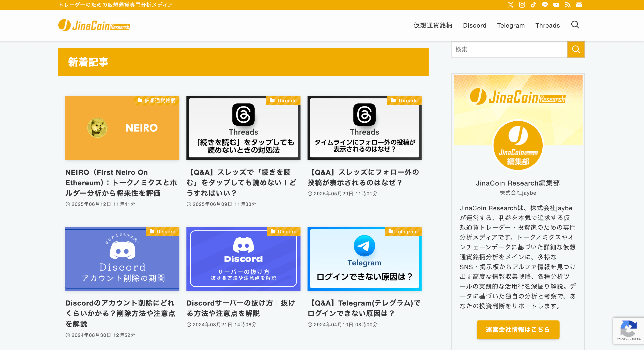This screenshot has height=350, width=644.
Task: Click the mail envelope icon
Action: pyautogui.click(x=579, y=5)
